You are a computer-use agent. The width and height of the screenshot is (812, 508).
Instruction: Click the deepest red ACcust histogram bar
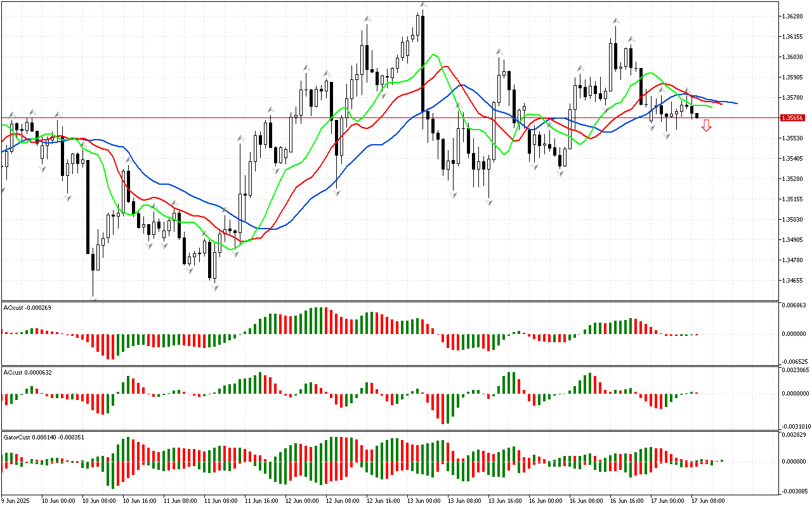pyautogui.click(x=442, y=408)
